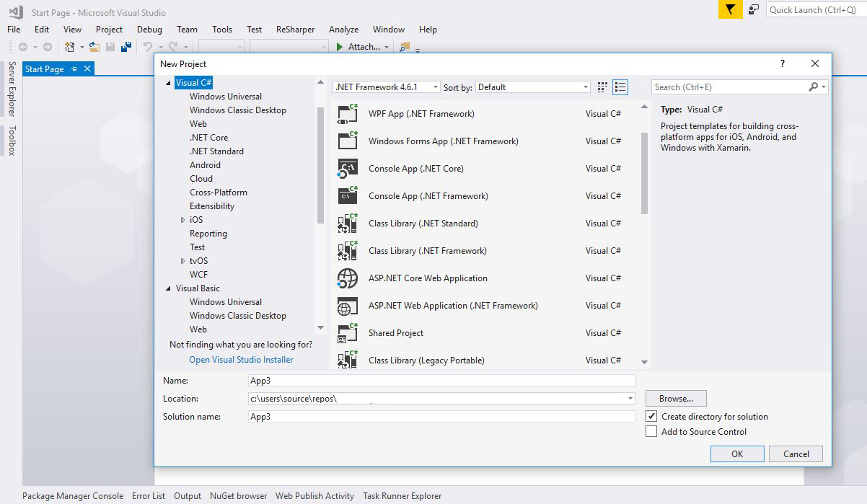Click the Find in Files toolbar icon
Screen dimensions: 867x504
click(405, 47)
